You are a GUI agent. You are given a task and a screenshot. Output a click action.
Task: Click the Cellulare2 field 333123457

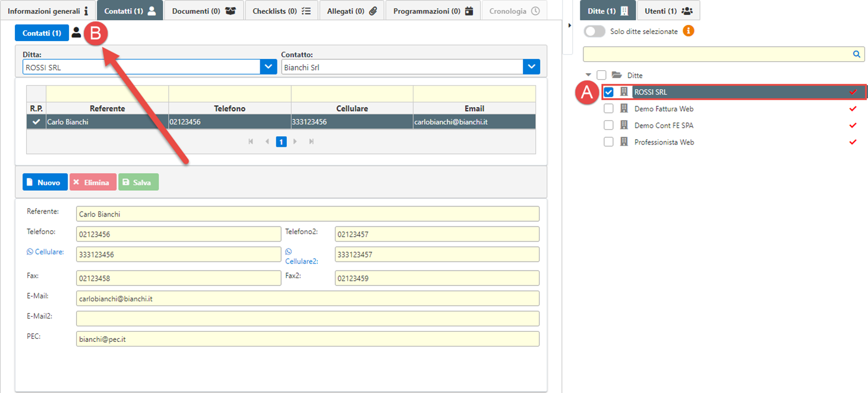437,254
